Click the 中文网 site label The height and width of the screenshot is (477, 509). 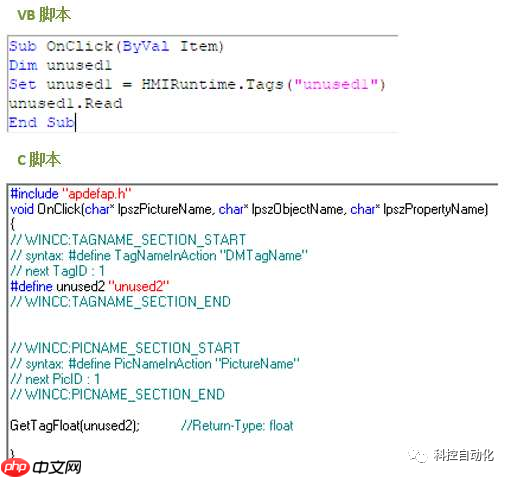(57, 467)
